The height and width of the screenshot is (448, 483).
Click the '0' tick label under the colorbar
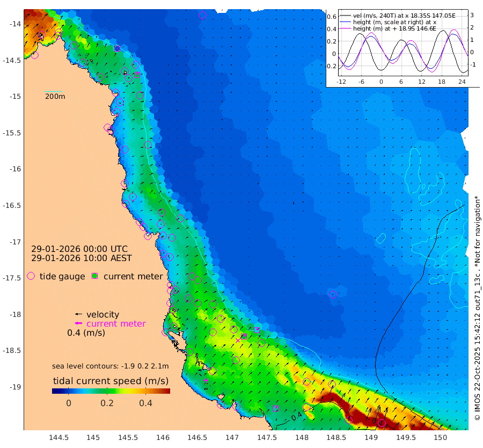69,403
